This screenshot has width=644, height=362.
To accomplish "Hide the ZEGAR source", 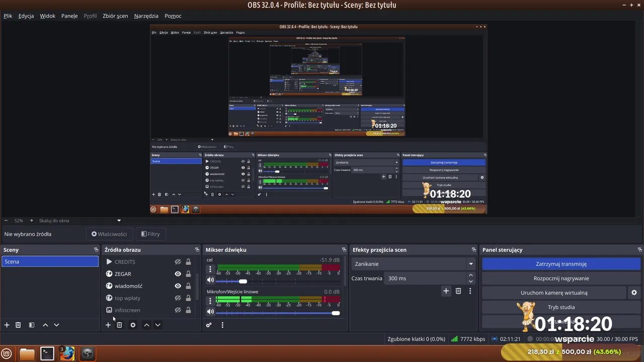I will pyautogui.click(x=178, y=274).
